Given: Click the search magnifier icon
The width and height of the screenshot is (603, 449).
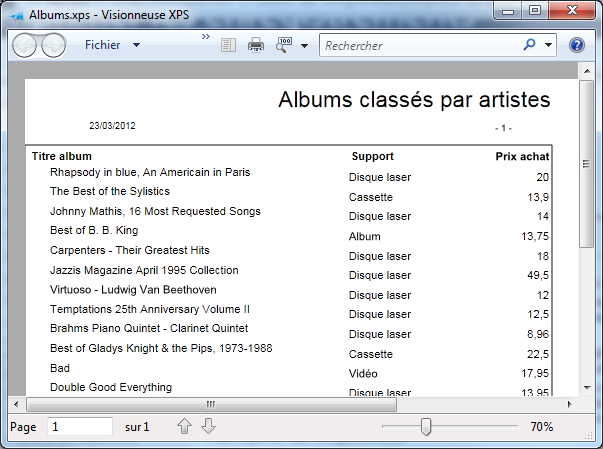Looking at the screenshot, I should (529, 45).
